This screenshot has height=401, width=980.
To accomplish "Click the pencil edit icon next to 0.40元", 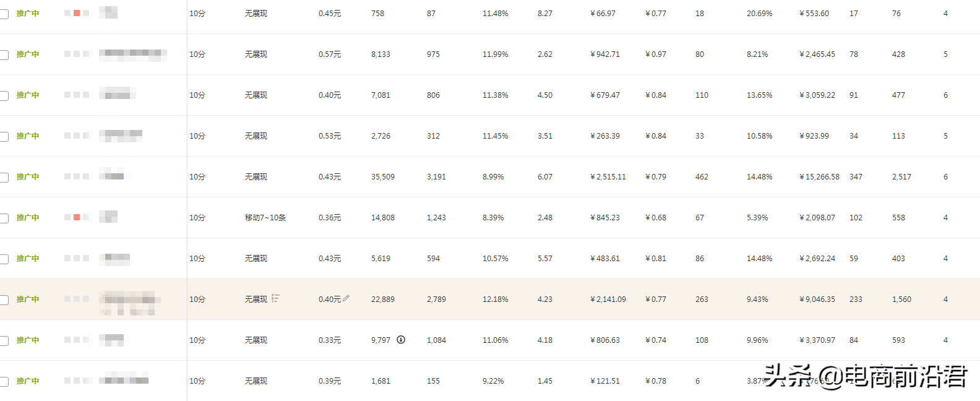I will pyautogui.click(x=346, y=298).
